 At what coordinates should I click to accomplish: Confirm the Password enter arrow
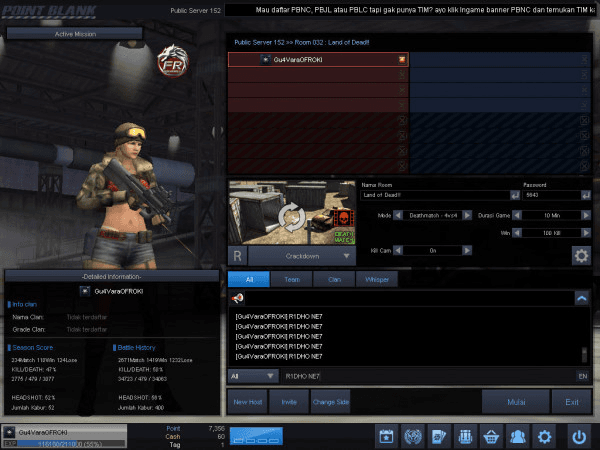(x=586, y=195)
